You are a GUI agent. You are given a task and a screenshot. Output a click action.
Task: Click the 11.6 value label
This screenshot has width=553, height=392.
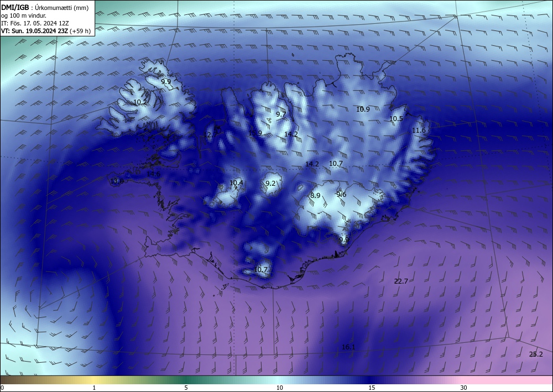(419, 130)
